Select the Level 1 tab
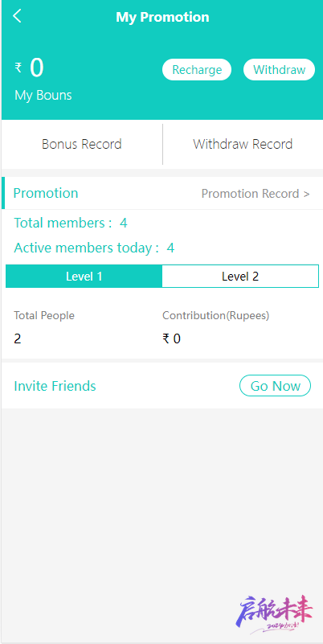 (x=84, y=277)
